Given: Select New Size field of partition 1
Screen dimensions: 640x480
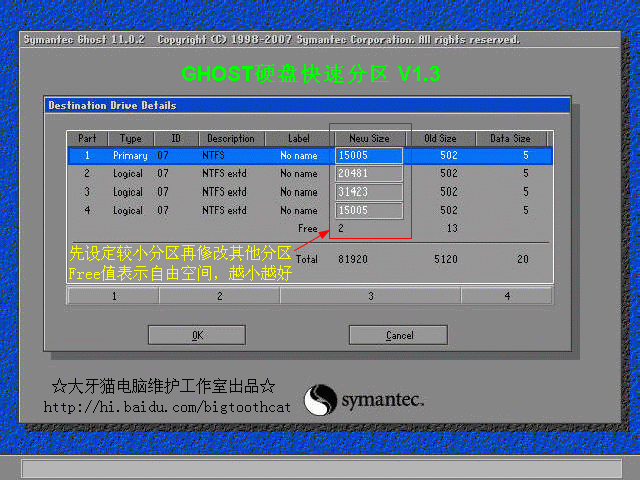Looking at the screenshot, I should [369, 156].
